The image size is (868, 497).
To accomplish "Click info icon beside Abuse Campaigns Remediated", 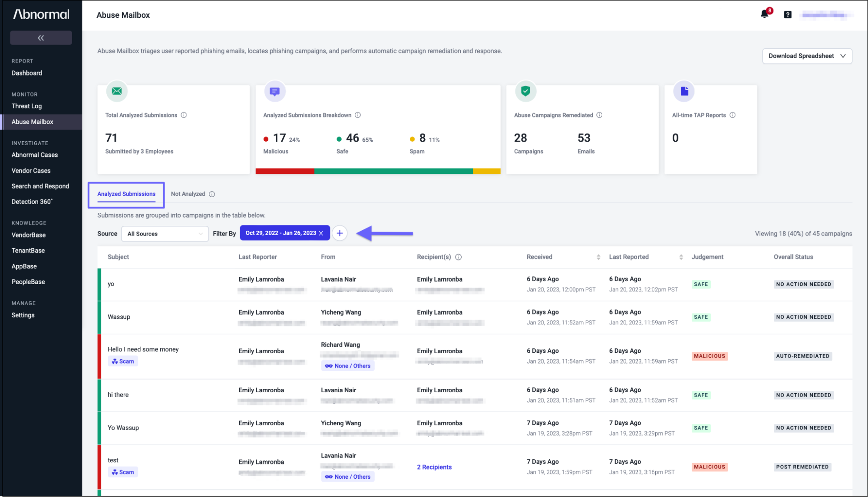I will tap(599, 115).
